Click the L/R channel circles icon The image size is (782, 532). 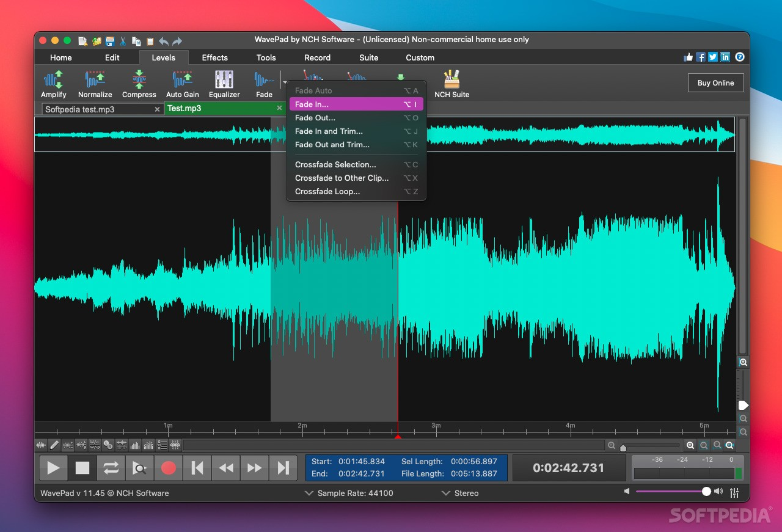pos(108,445)
